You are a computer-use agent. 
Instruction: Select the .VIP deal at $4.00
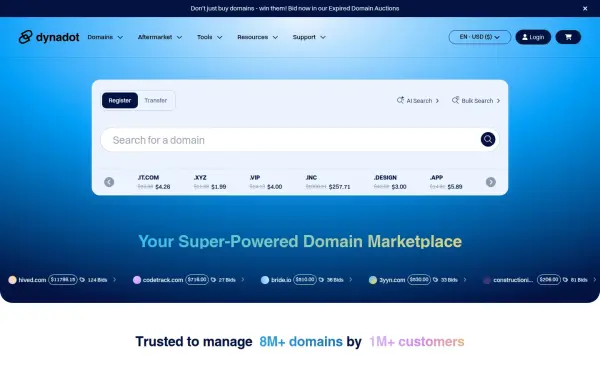(x=266, y=182)
